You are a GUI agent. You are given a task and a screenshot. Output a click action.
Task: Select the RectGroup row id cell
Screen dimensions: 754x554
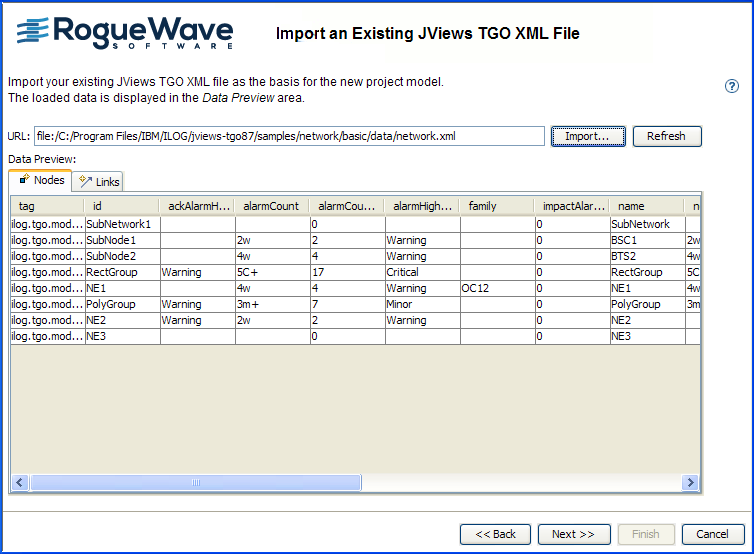pos(122,272)
